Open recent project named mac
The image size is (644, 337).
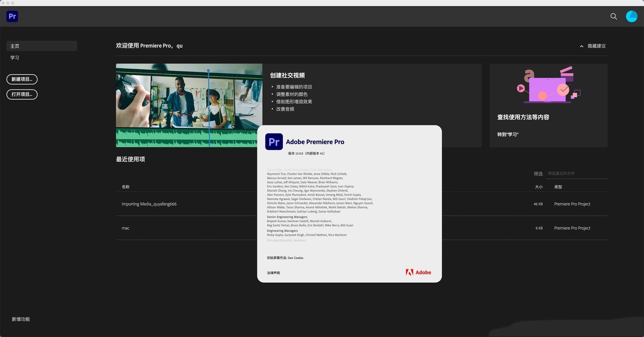point(125,228)
